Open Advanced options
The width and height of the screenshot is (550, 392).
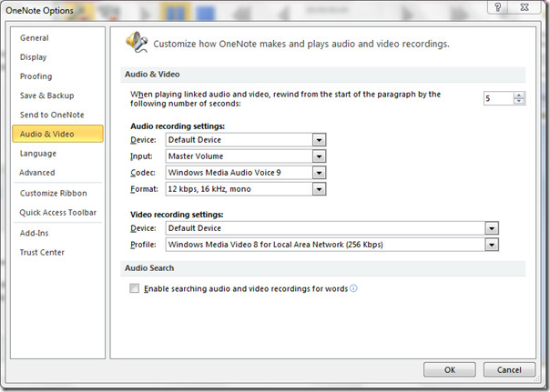pyautogui.click(x=36, y=173)
